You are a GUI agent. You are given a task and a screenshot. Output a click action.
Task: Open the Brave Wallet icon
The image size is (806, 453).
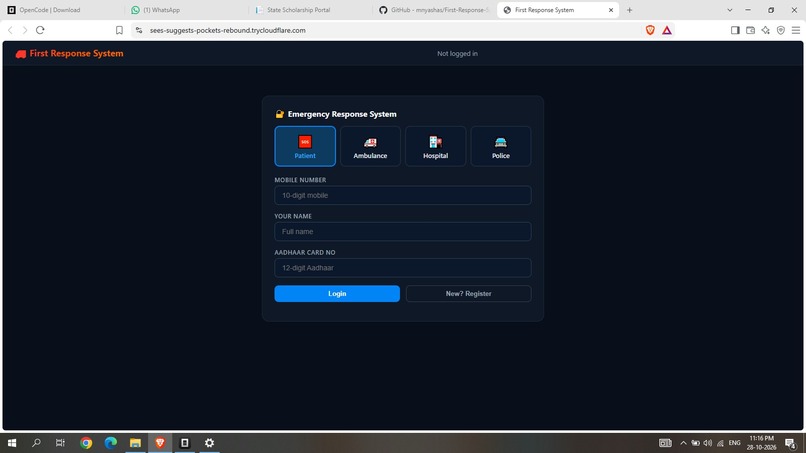point(750,30)
